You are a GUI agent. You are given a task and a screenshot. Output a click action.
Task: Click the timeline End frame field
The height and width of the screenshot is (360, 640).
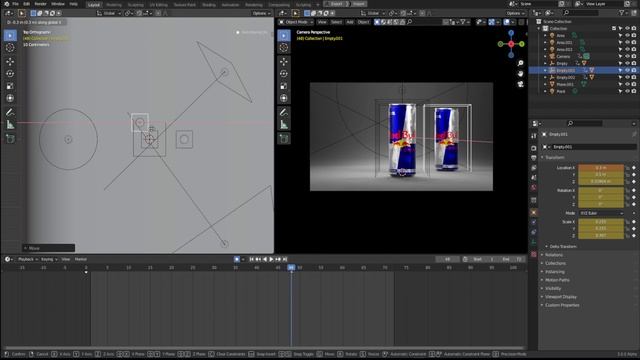click(x=512, y=259)
